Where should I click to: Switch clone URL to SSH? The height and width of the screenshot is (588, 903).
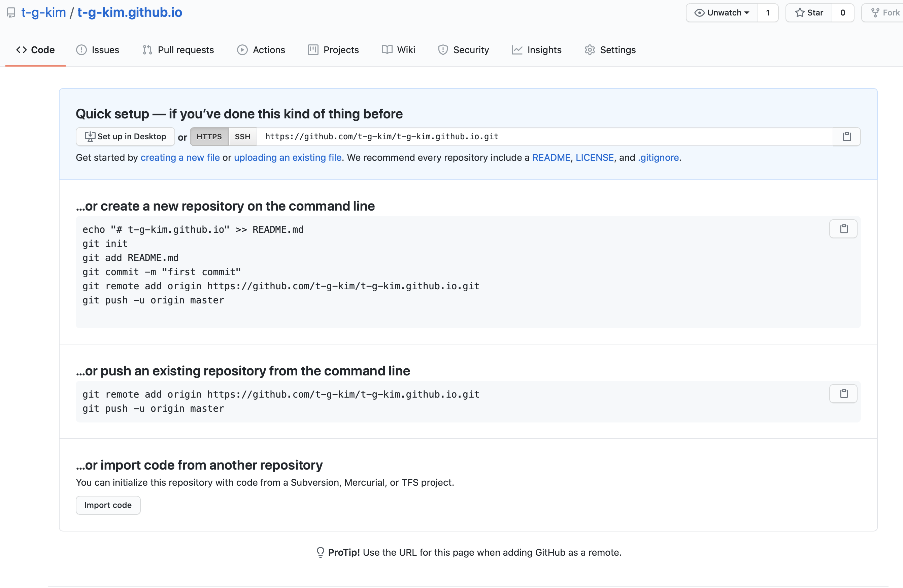pos(242,137)
